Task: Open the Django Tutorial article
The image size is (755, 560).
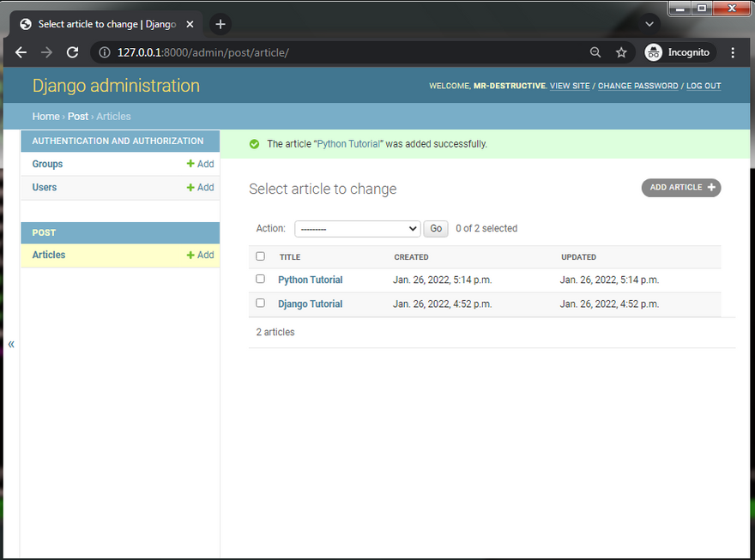Action: [310, 304]
